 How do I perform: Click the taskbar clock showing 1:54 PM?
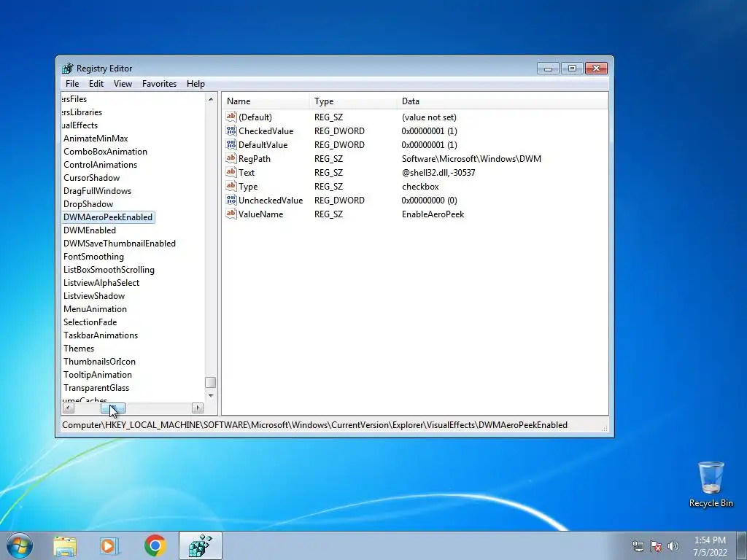(710, 546)
